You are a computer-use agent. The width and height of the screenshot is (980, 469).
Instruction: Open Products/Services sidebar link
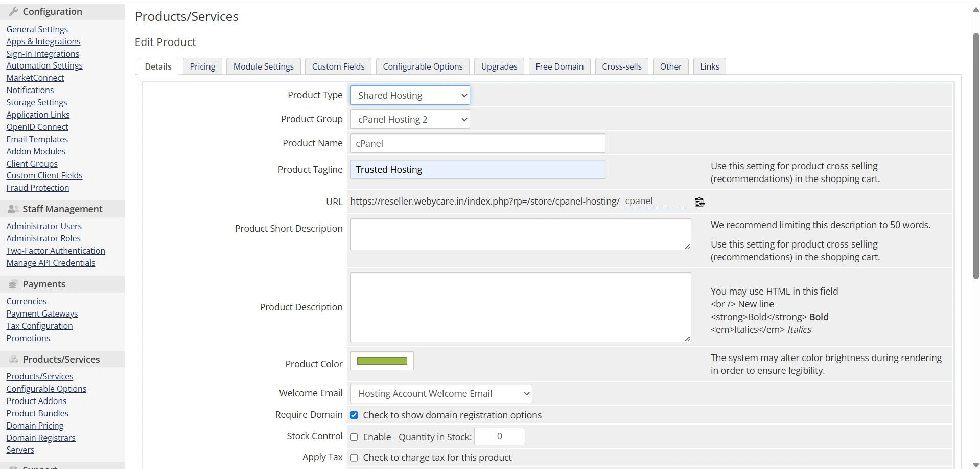[x=40, y=376]
